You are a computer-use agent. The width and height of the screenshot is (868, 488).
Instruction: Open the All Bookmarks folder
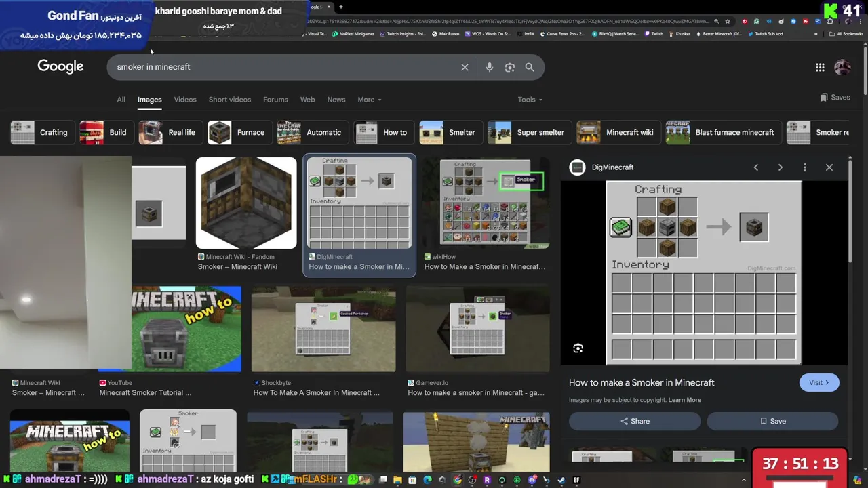pyautogui.click(x=845, y=33)
